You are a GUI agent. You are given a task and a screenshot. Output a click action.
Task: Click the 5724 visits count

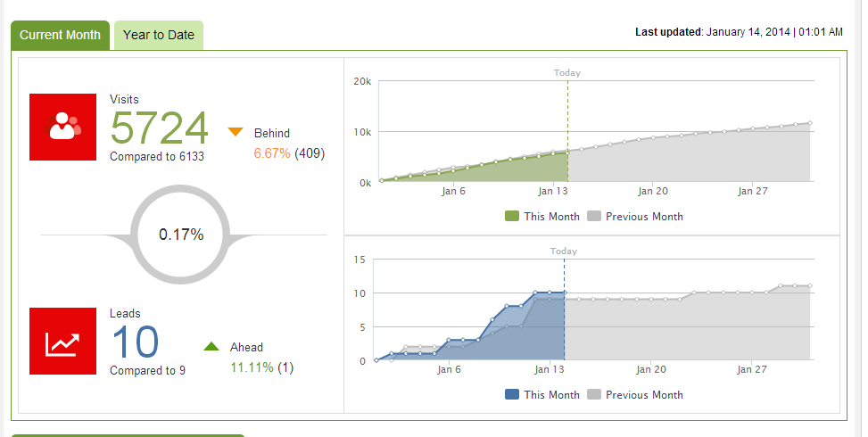point(160,128)
